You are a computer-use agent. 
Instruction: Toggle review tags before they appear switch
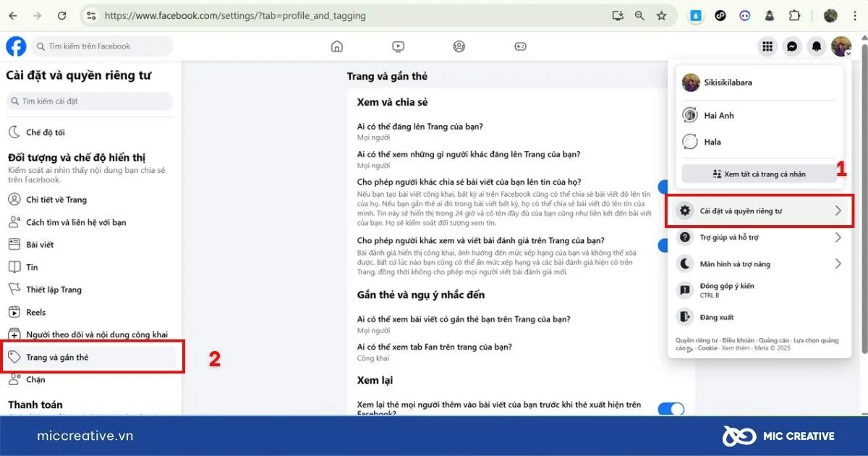pyautogui.click(x=671, y=409)
